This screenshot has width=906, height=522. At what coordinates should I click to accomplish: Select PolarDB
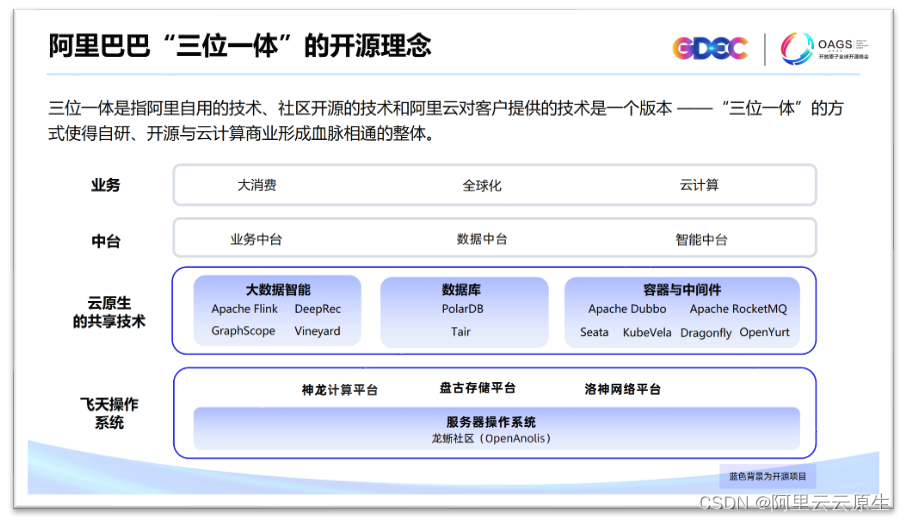[462, 309]
